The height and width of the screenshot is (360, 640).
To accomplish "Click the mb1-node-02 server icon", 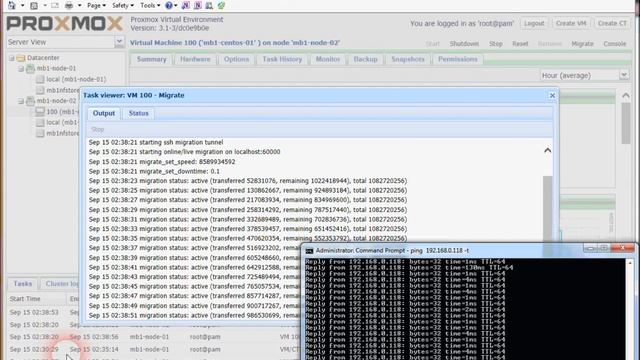I will click(30, 101).
